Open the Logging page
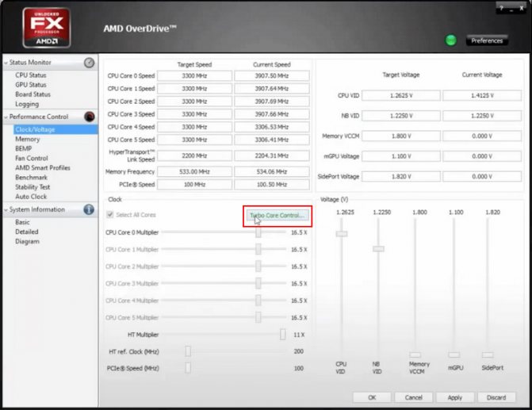The image size is (532, 410). pyautogui.click(x=27, y=104)
